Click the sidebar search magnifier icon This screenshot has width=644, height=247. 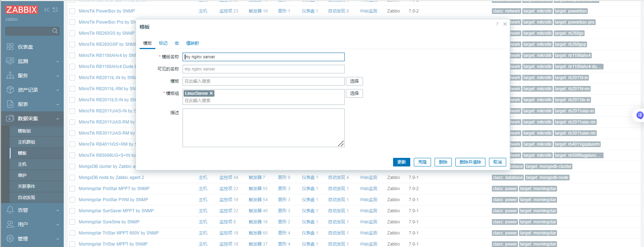(x=55, y=31)
